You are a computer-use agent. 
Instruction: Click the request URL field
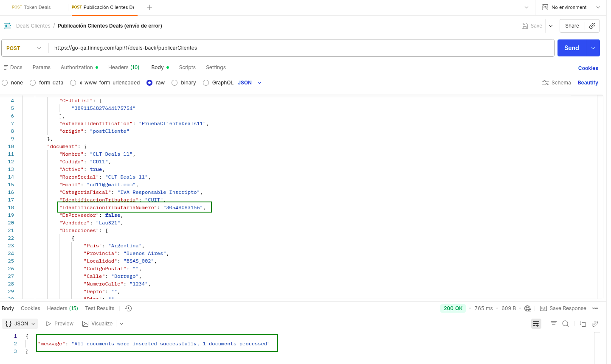coord(297,48)
